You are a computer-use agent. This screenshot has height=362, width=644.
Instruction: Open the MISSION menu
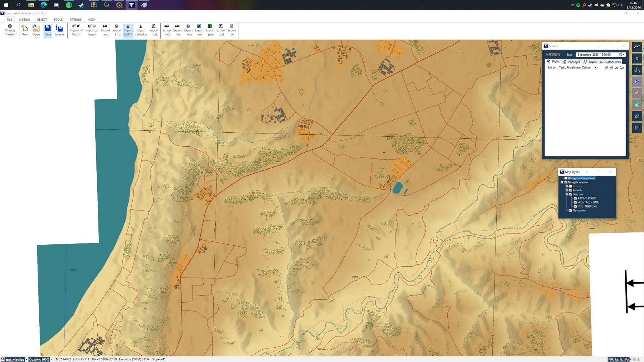(24, 20)
